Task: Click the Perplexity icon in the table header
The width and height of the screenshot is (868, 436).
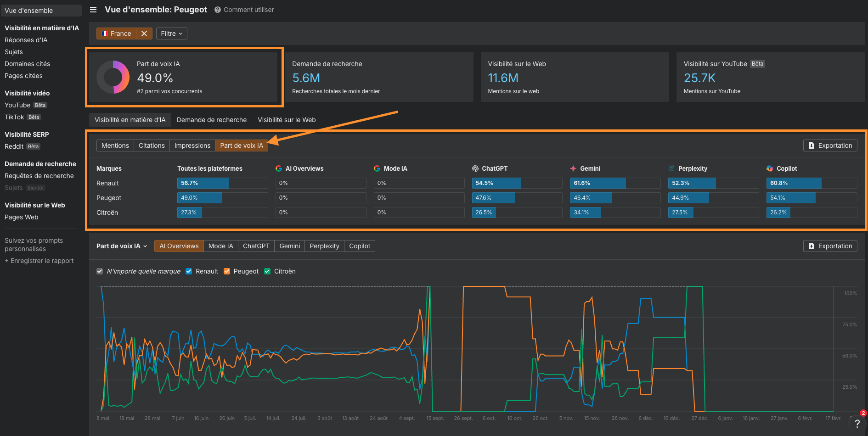Action: pyautogui.click(x=671, y=168)
